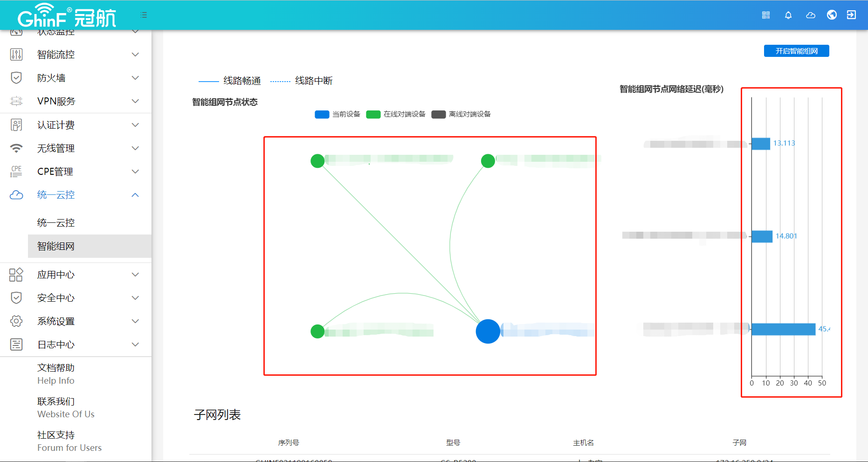Expand the VPN服务 menu
This screenshot has height=462, width=868.
[x=75, y=101]
